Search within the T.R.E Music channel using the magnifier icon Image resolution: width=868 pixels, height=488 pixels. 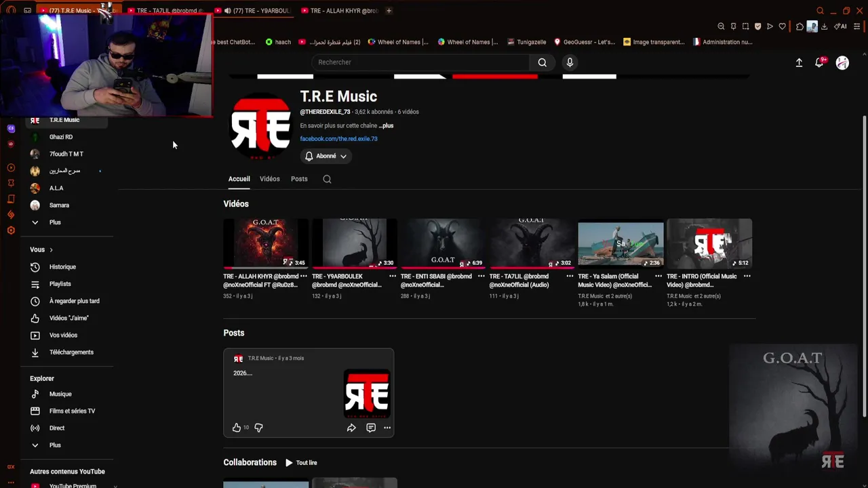pyautogui.click(x=327, y=179)
